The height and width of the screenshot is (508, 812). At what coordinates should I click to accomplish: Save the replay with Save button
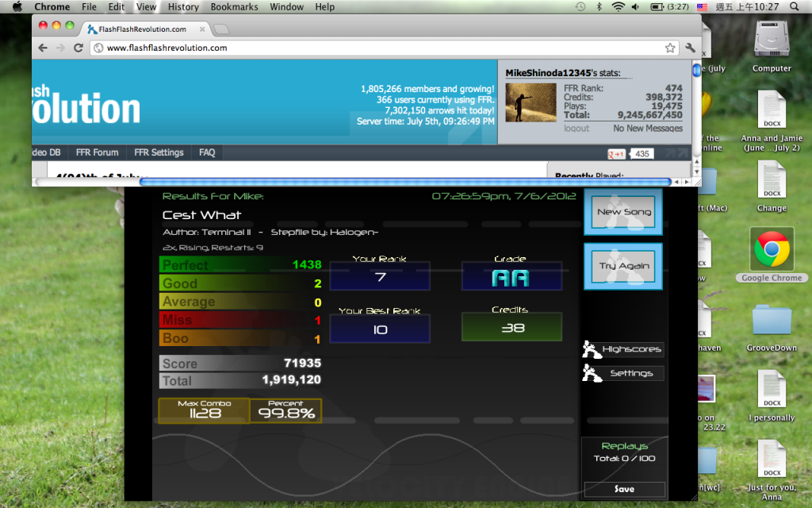[x=624, y=489]
